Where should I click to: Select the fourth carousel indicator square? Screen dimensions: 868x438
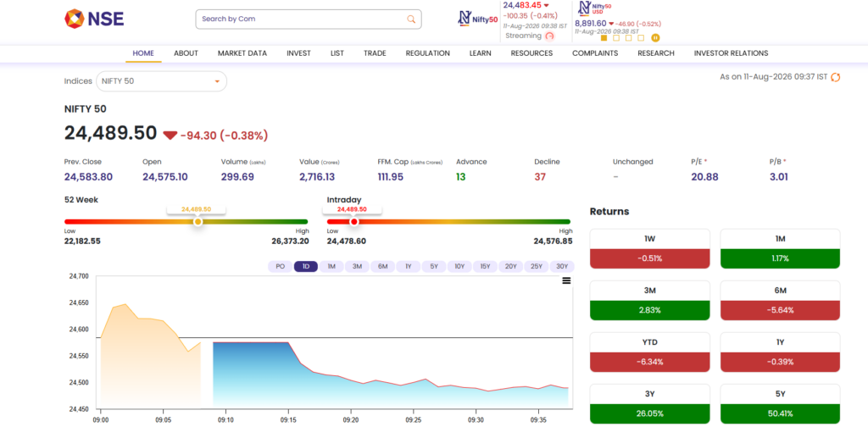(x=641, y=37)
